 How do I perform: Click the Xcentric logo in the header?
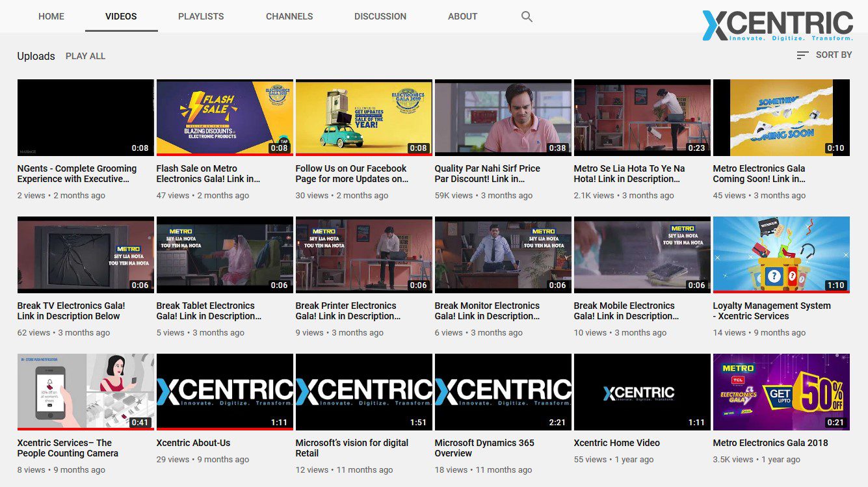click(778, 25)
